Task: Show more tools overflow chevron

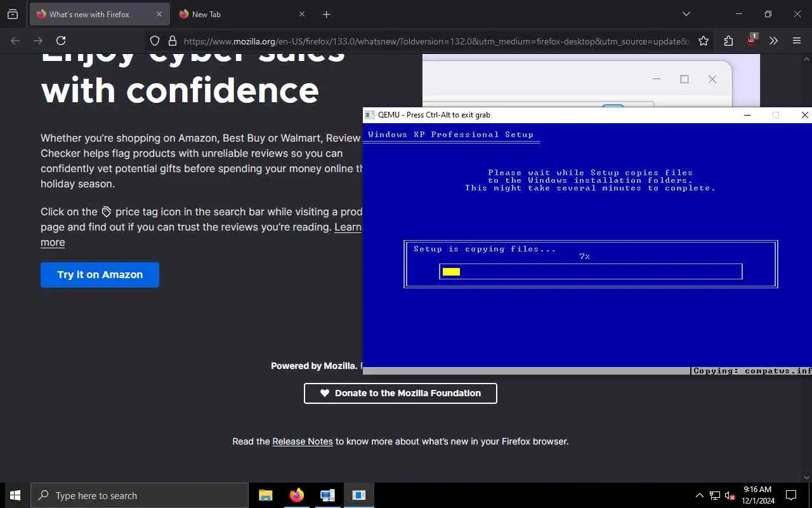Action: [773, 41]
